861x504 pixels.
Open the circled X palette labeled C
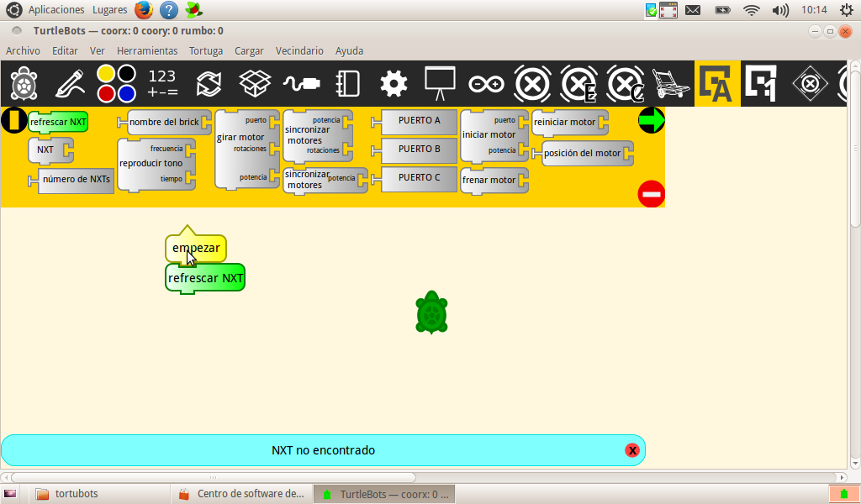(625, 84)
